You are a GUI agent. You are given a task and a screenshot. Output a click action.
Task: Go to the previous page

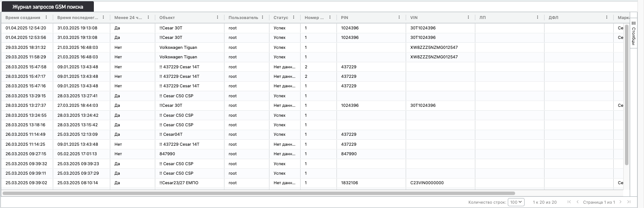click(577, 202)
